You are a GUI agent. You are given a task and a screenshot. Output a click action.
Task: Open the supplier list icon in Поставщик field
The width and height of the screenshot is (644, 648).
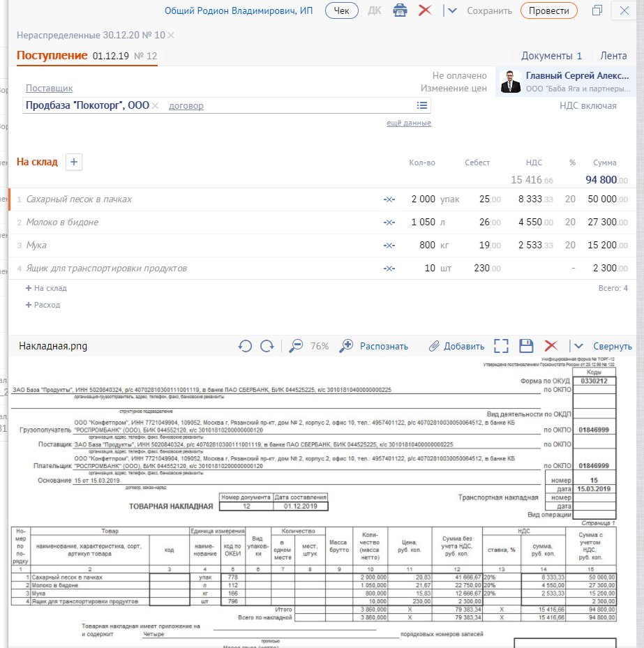pos(421,105)
